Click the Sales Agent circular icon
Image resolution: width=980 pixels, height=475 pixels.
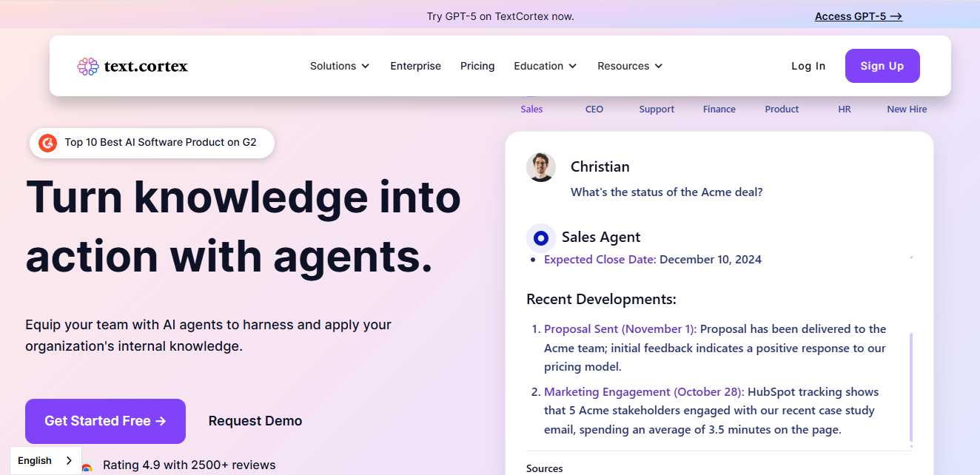pos(541,237)
